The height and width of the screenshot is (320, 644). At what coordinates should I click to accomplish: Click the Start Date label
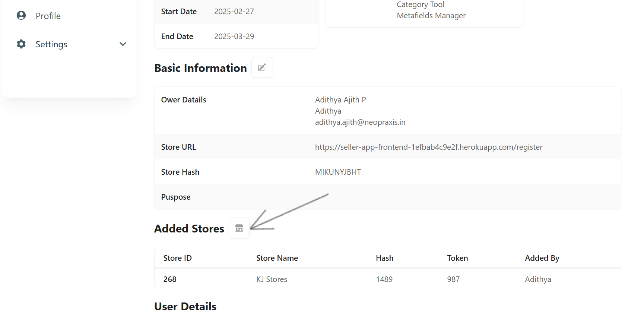[x=179, y=12]
